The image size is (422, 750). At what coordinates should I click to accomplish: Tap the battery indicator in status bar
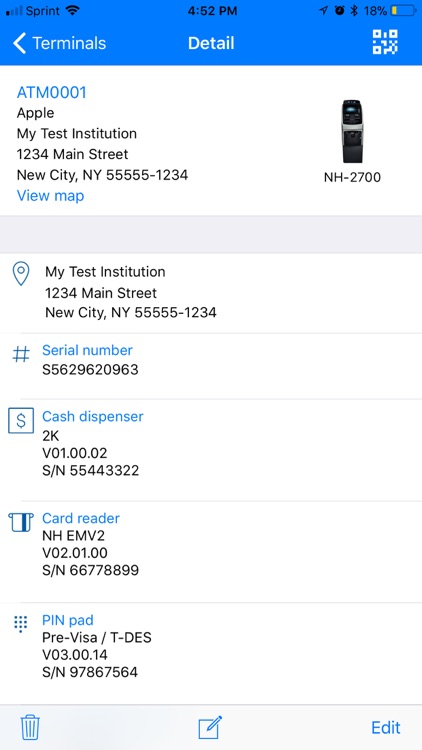[x=403, y=11]
